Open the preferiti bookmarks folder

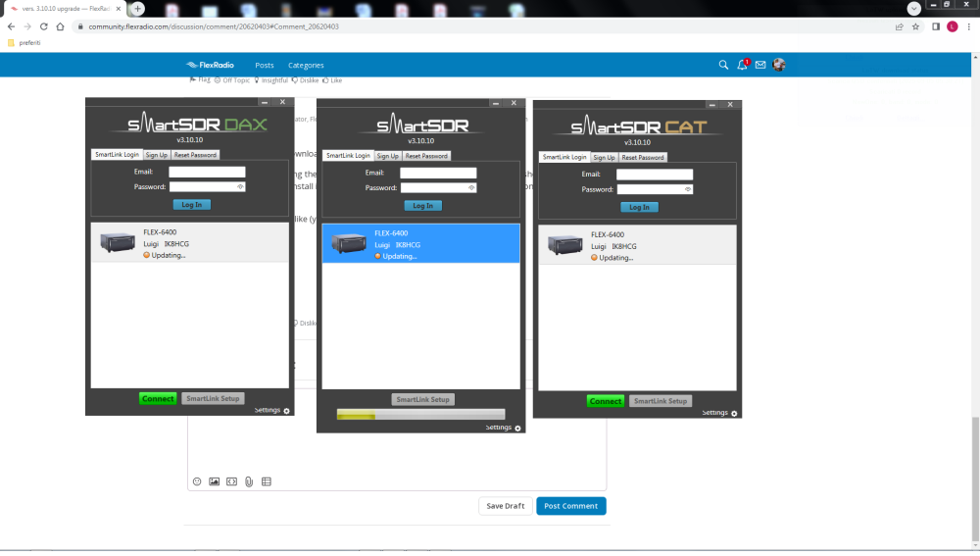(24, 42)
